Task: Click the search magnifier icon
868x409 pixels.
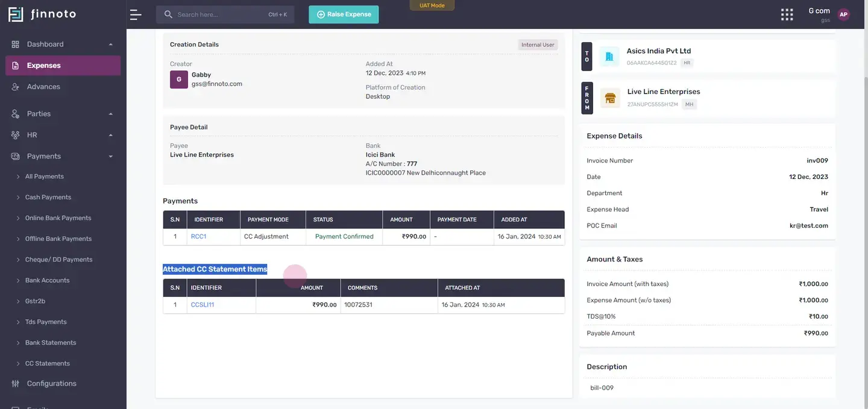Action: coord(168,14)
